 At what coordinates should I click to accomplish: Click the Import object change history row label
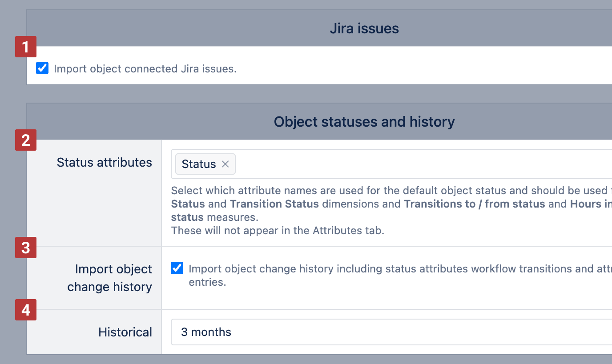click(109, 278)
